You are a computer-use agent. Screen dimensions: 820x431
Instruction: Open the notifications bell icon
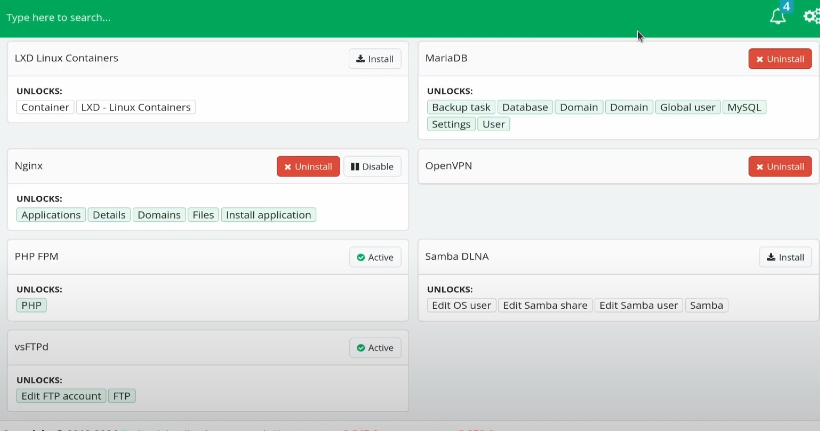tap(777, 17)
